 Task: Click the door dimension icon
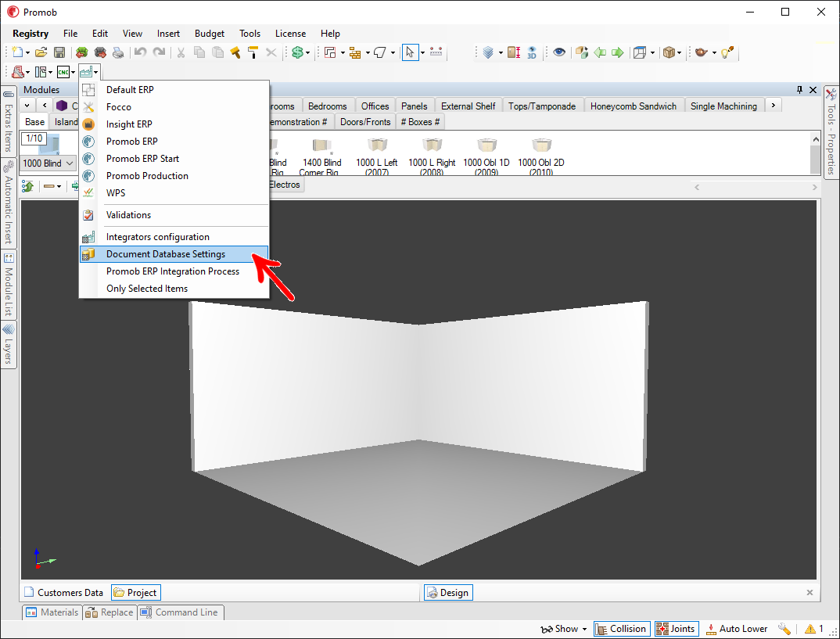tap(514, 52)
